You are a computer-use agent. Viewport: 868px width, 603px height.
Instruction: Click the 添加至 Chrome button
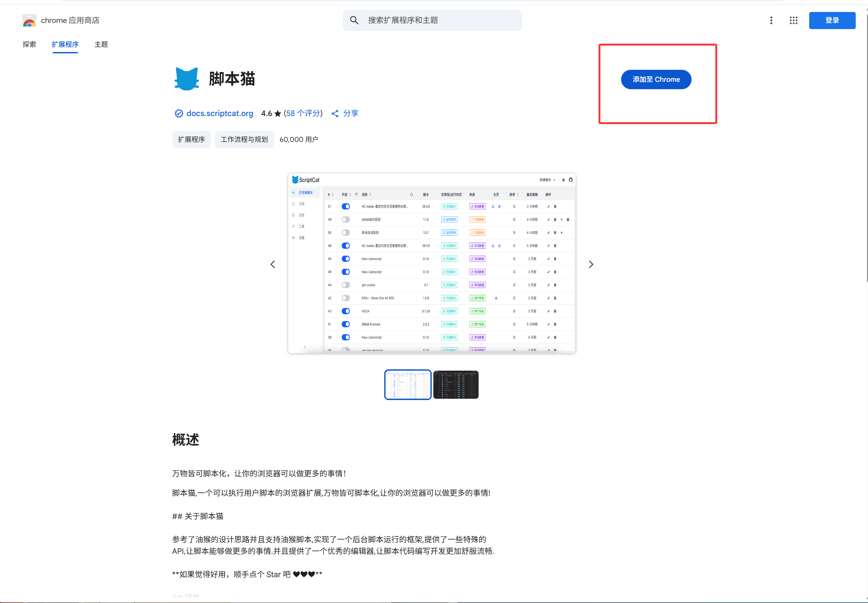click(656, 79)
